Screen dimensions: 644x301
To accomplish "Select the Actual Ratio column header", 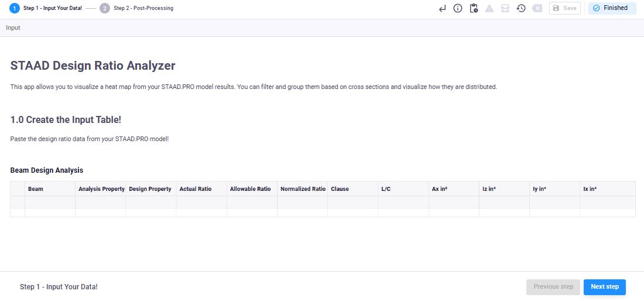I will (201, 189).
